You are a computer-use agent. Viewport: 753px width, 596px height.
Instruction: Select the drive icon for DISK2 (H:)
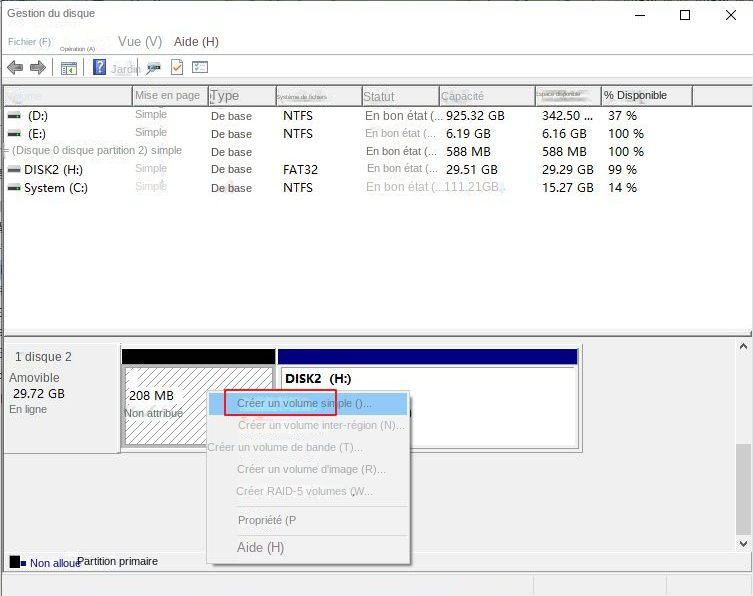coord(14,170)
